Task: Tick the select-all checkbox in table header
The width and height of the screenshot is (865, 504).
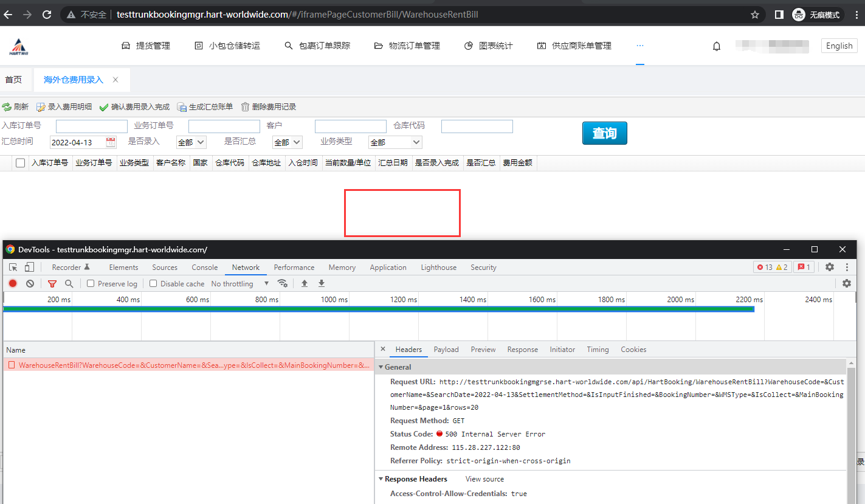Action: pos(21,163)
